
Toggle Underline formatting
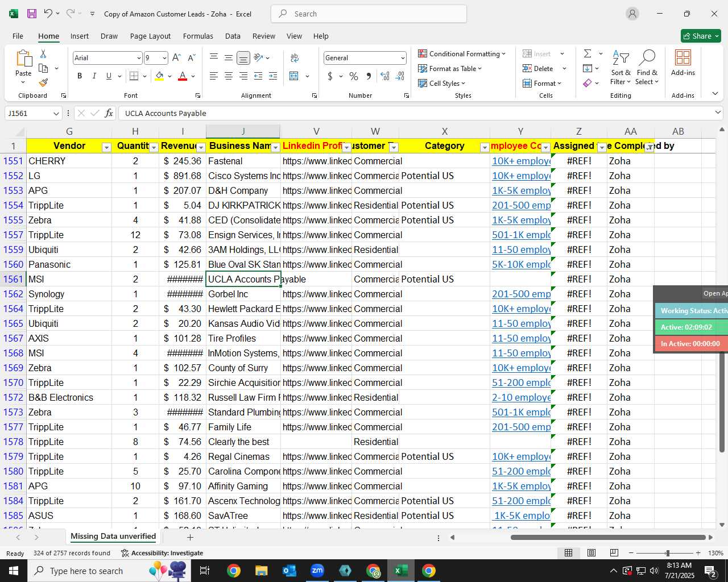click(x=109, y=76)
